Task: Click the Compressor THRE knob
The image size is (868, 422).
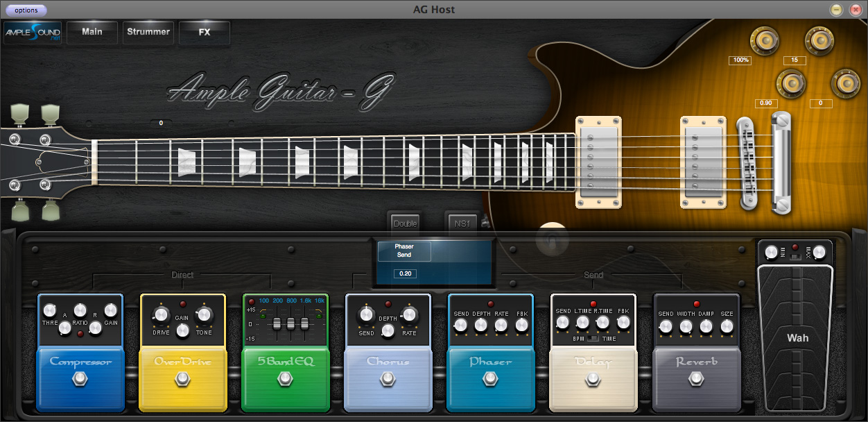Action: pyautogui.click(x=49, y=310)
